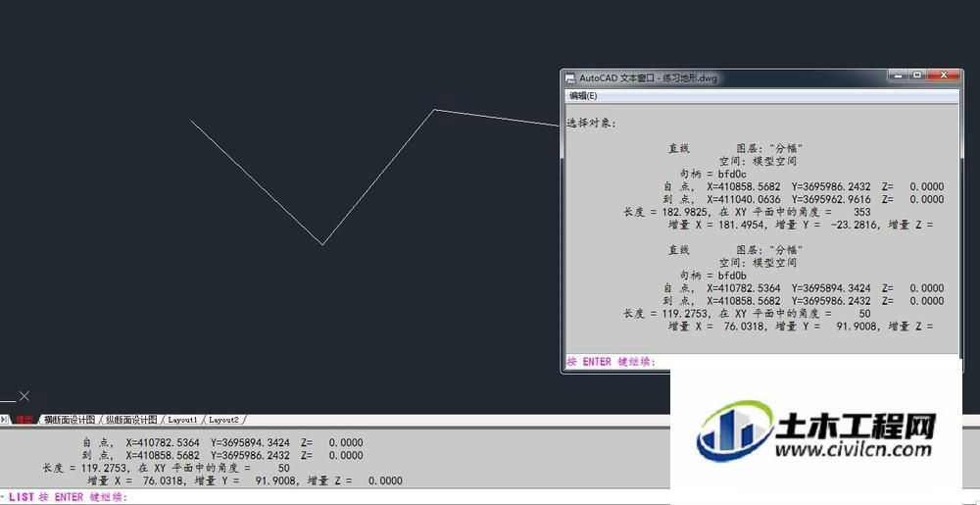Close the AutoCAD 文本窗口
This screenshot has height=505, width=980.
pos(943,76)
